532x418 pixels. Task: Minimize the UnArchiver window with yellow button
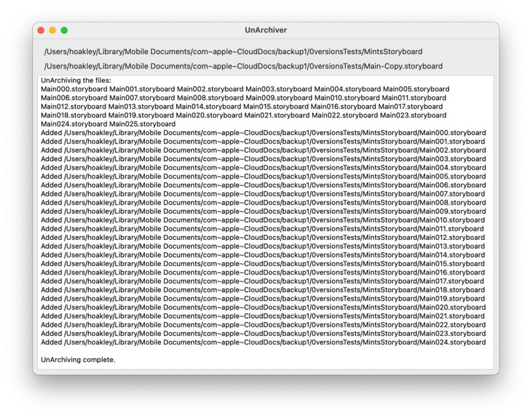click(x=53, y=31)
